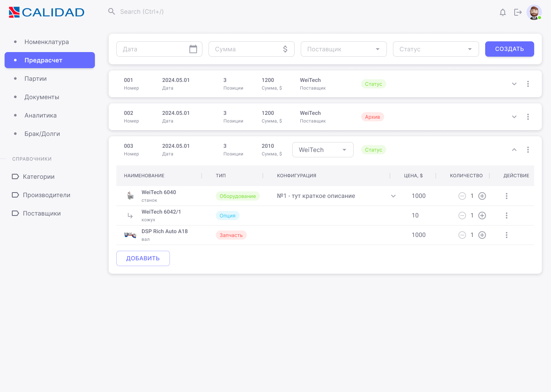This screenshot has height=392, width=551.
Task: Expand order 001 details
Action: tap(514, 84)
